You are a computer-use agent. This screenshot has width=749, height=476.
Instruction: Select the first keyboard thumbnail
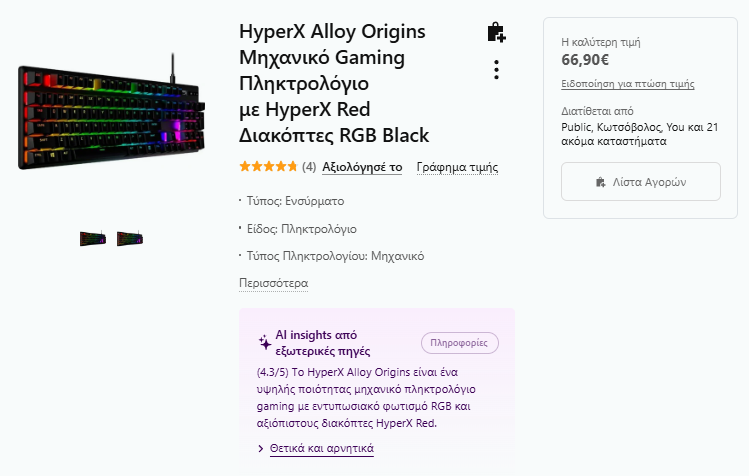93,238
